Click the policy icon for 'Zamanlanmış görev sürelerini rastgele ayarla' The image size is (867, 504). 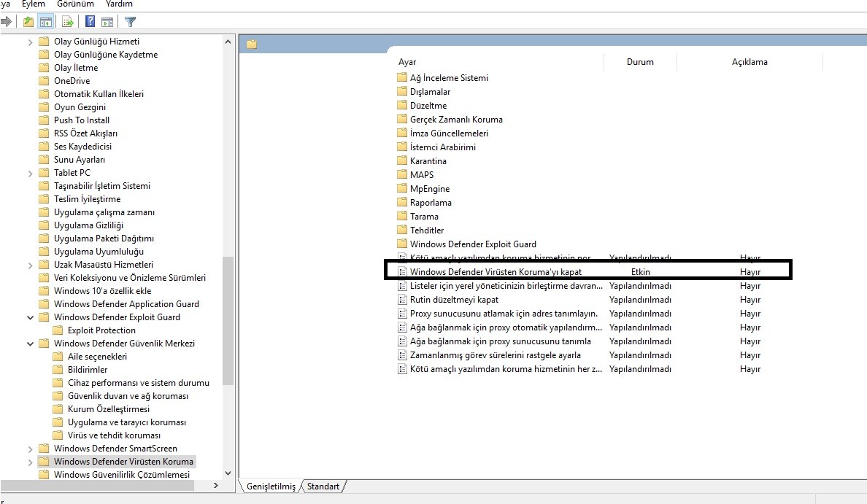click(x=402, y=354)
